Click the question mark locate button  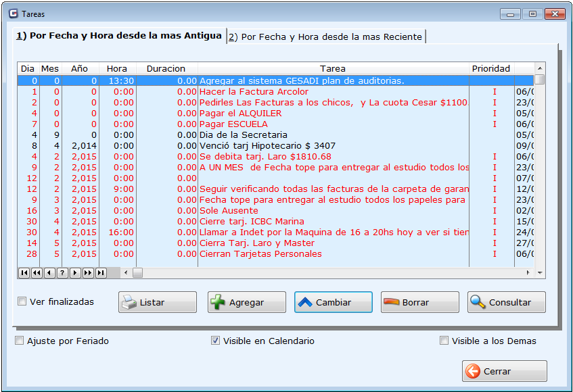62,272
